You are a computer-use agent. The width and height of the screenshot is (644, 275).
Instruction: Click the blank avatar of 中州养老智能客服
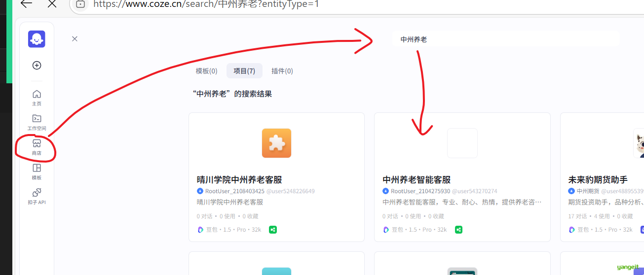[462, 143]
